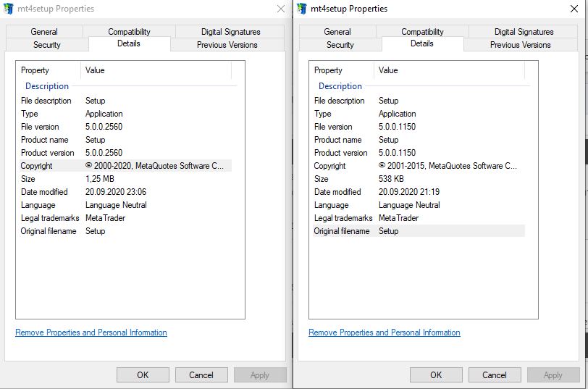Click Property column header in left window
This screenshot has height=389, width=588.
pos(49,70)
